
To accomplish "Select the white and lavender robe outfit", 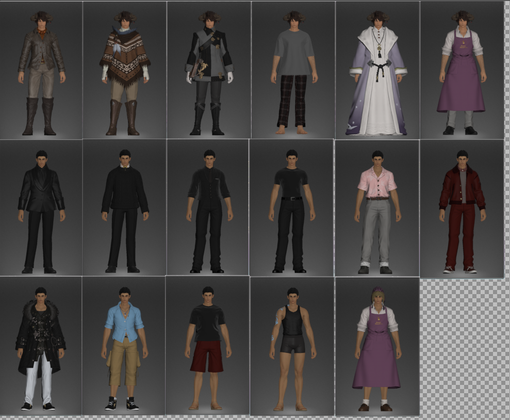I will [x=377, y=70].
